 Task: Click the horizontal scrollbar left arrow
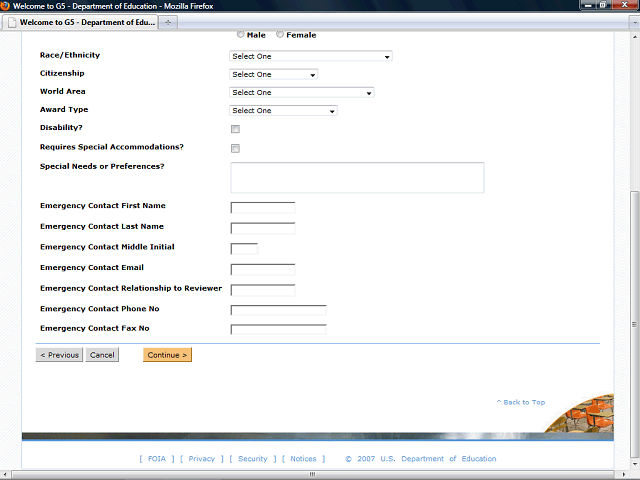pyautogui.click(x=4, y=474)
